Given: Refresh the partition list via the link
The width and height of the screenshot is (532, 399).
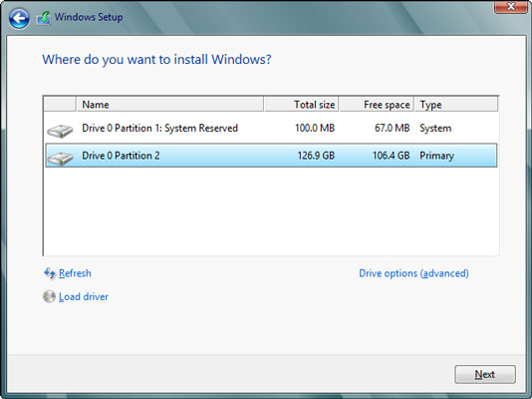Looking at the screenshot, I should (75, 273).
